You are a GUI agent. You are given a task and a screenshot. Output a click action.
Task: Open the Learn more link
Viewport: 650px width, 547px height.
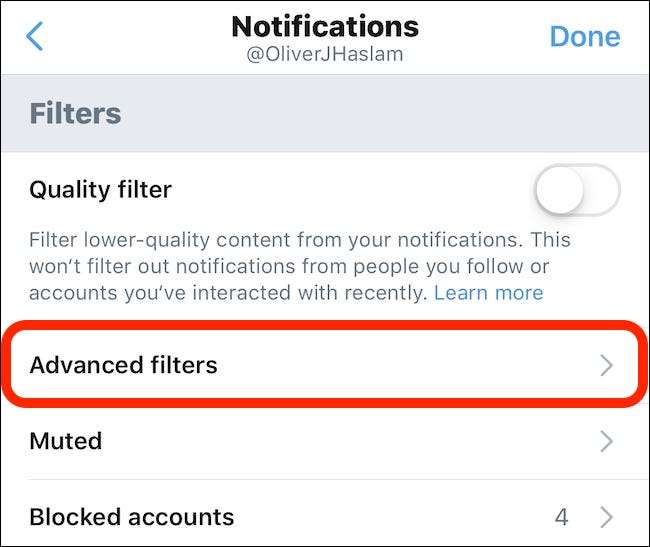(x=488, y=293)
